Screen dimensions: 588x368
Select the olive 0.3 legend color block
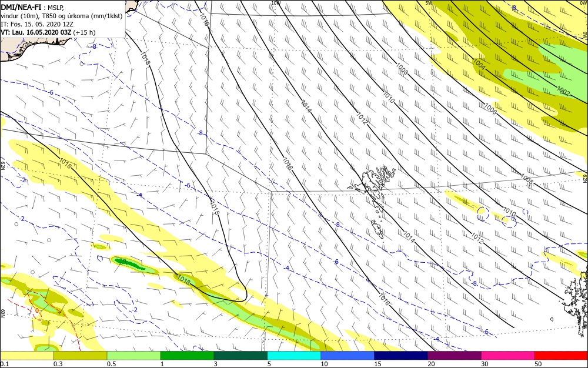point(80,356)
